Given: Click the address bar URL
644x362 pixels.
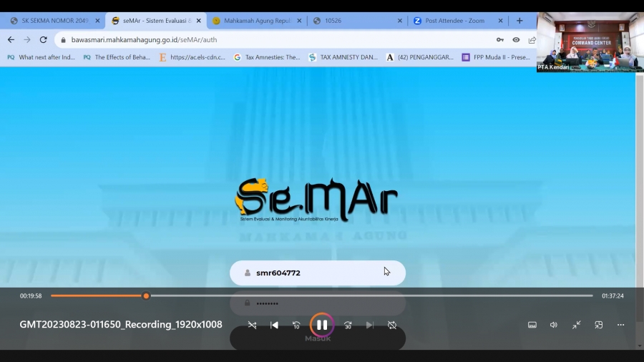Looking at the screenshot, I should pos(144,40).
